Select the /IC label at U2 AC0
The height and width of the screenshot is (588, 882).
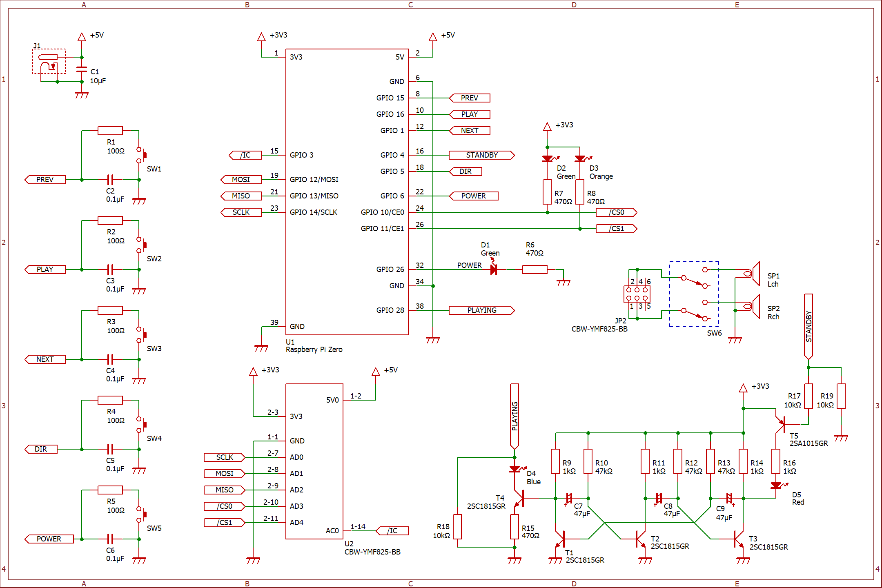(392, 531)
